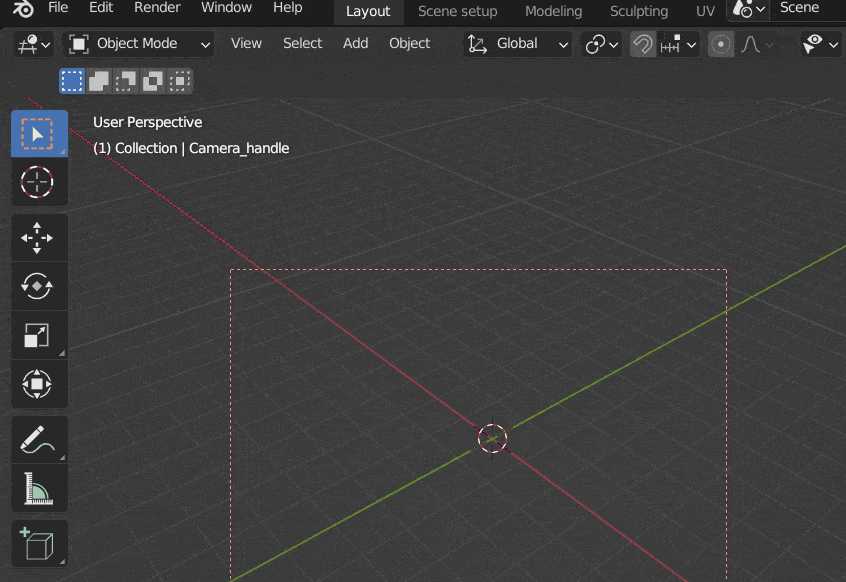The height and width of the screenshot is (582, 846).
Task: Select the Move tool
Action: [39, 237]
